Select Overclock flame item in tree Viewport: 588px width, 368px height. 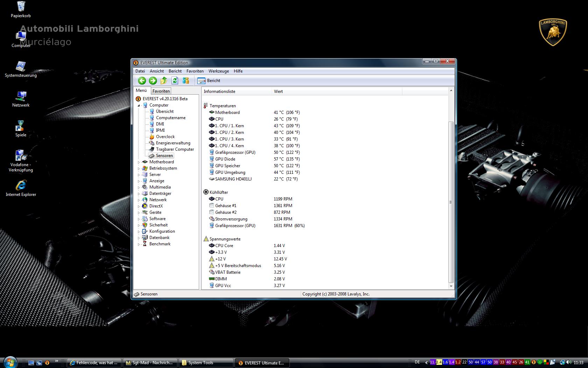[x=165, y=137]
